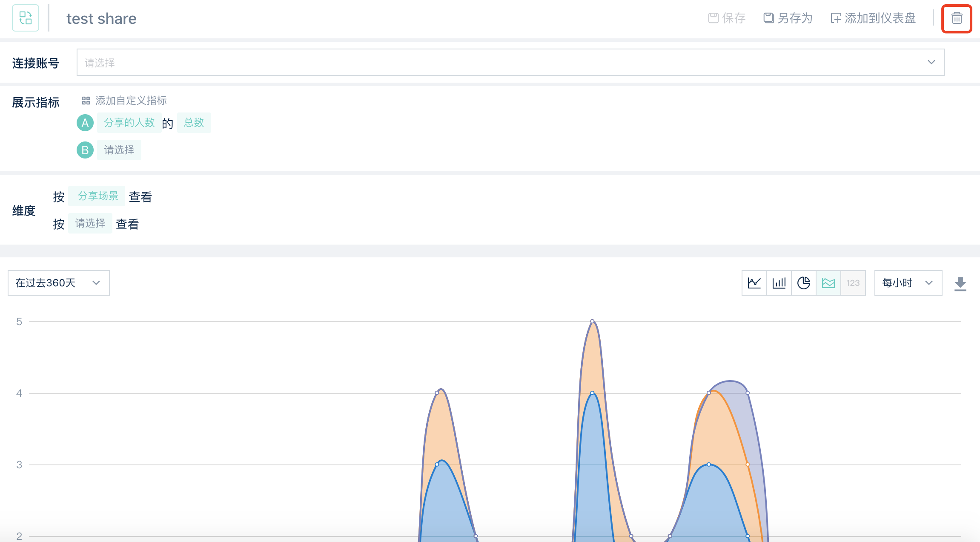Screen dimensions: 980x542
Task: Open the 每小时 granularity dropdown
Action: [x=908, y=283]
